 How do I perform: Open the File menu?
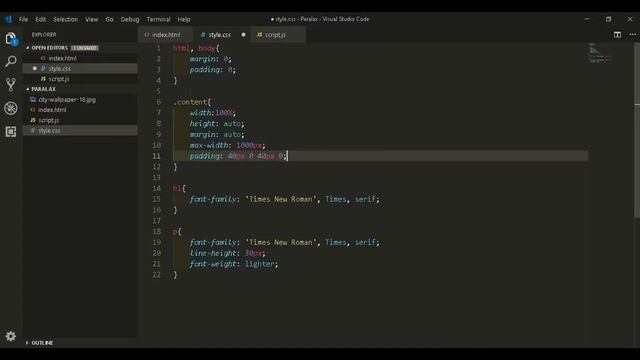[23, 19]
